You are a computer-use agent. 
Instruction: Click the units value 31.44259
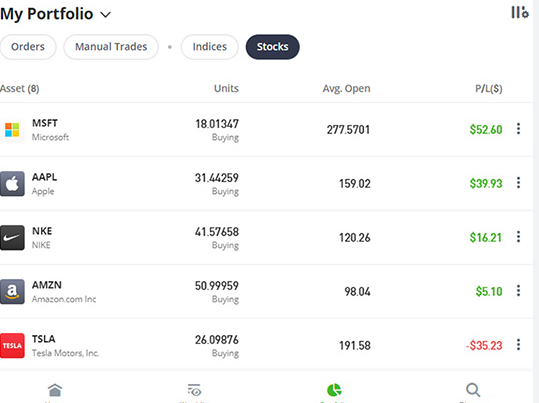(x=217, y=178)
